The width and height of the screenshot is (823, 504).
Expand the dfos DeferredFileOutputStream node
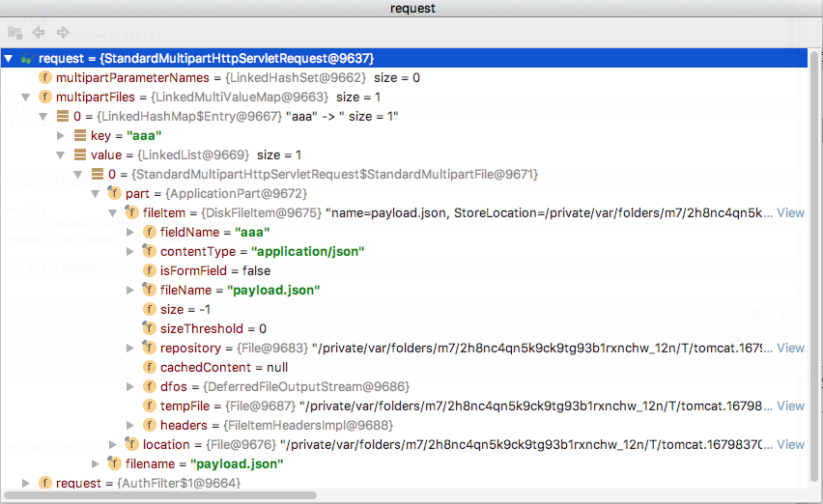pos(130,386)
